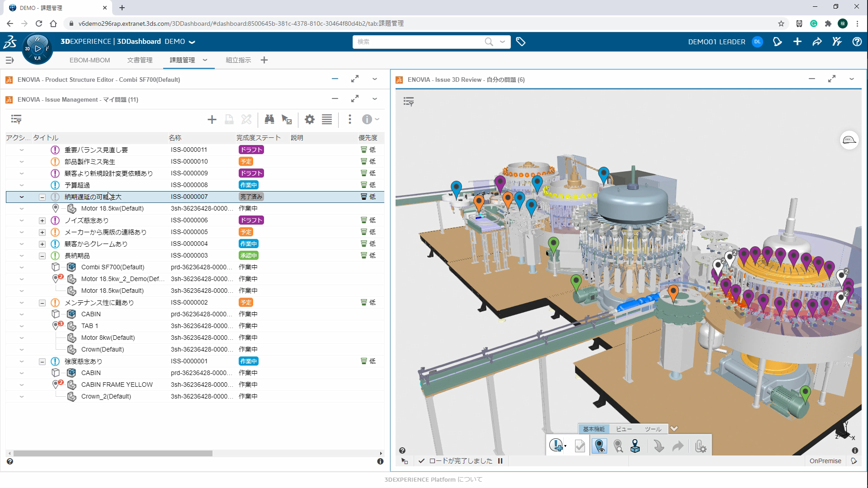
Task: Click the DL user avatar button
Action: pos(757,42)
